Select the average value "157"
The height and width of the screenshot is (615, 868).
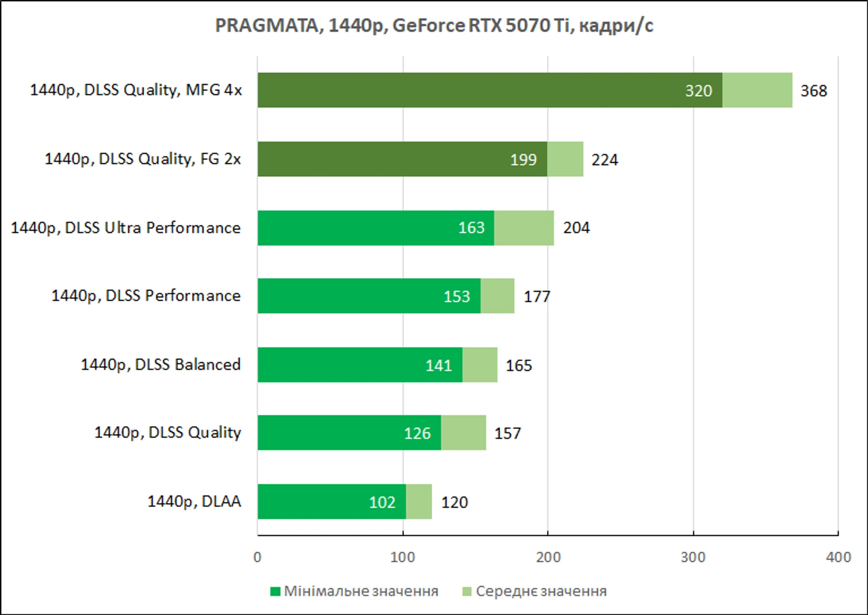tap(508, 433)
